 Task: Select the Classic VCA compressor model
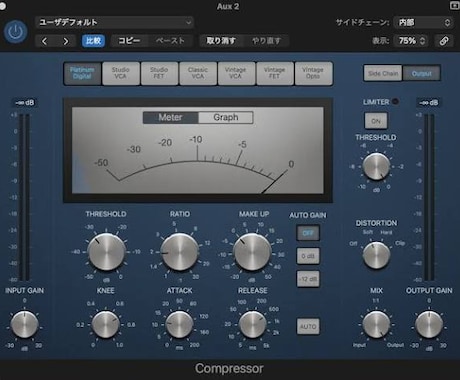198,73
